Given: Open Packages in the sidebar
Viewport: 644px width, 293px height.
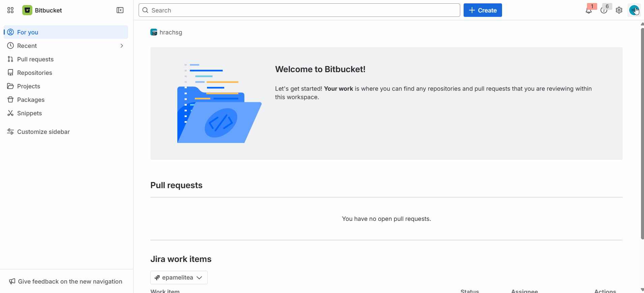Looking at the screenshot, I should point(31,99).
